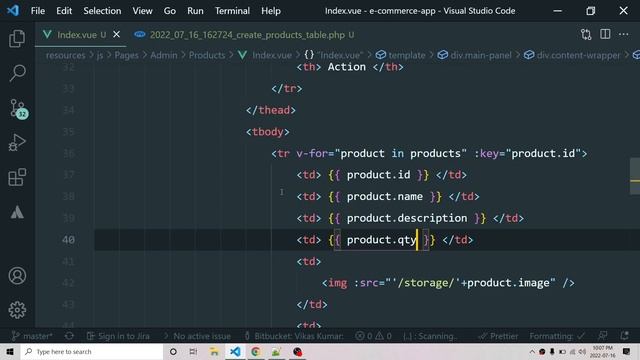Open Chrome from the taskbar
640x360 pixels.
[x=256, y=351]
